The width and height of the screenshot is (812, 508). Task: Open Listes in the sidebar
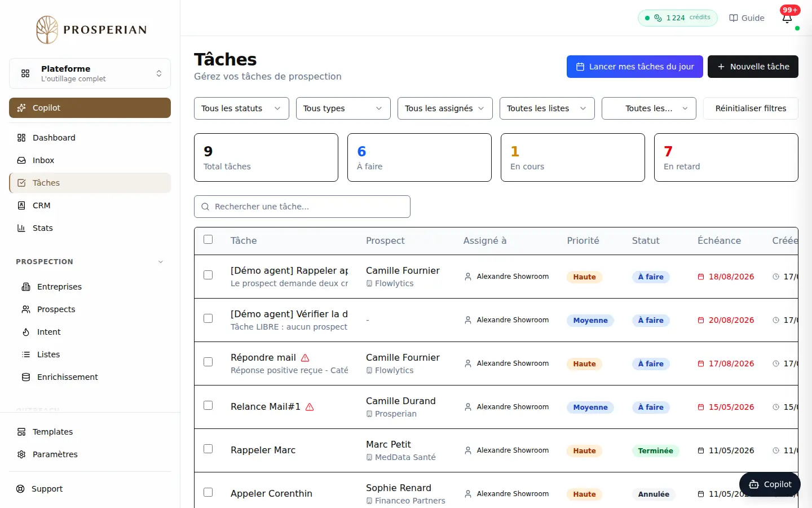92,354
